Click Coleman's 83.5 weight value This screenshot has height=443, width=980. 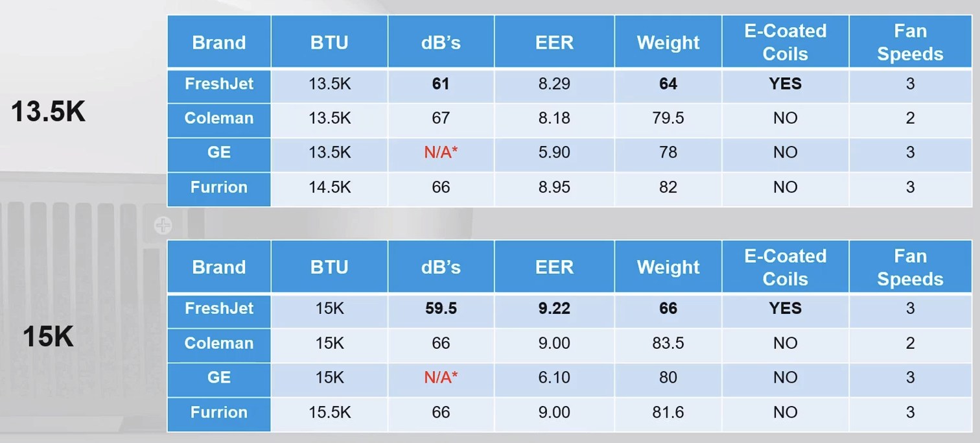click(668, 343)
